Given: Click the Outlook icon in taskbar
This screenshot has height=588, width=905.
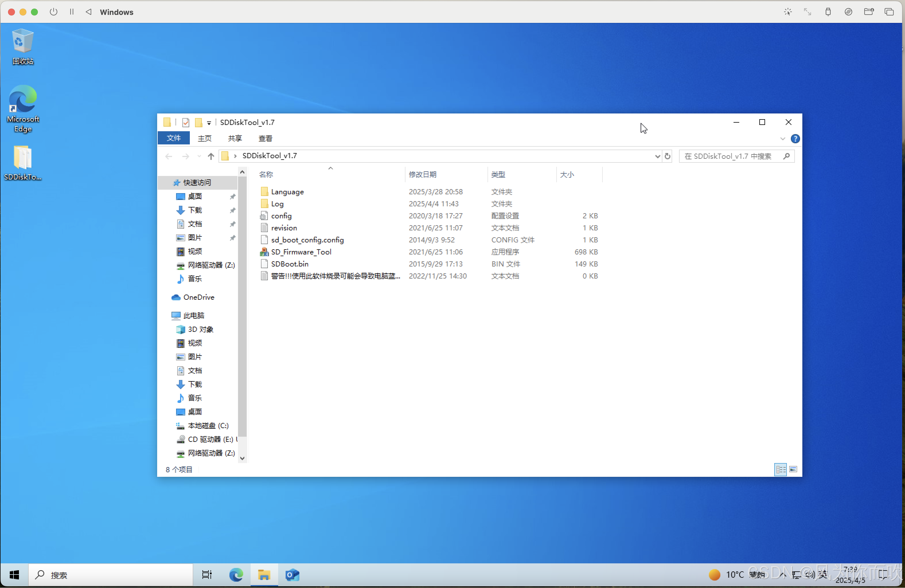Looking at the screenshot, I should point(292,575).
